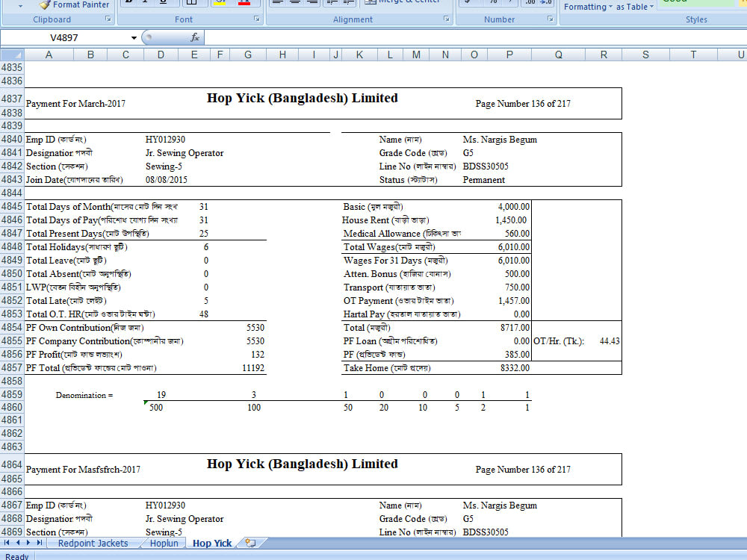Click the Atten. Bonus value 500.00
This screenshot has width=747, height=560.
point(517,274)
